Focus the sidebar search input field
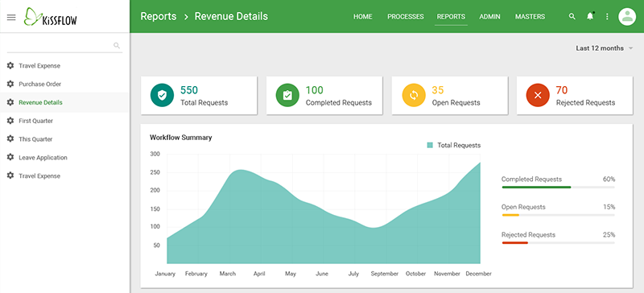The width and height of the screenshot is (644, 293). tap(64, 45)
